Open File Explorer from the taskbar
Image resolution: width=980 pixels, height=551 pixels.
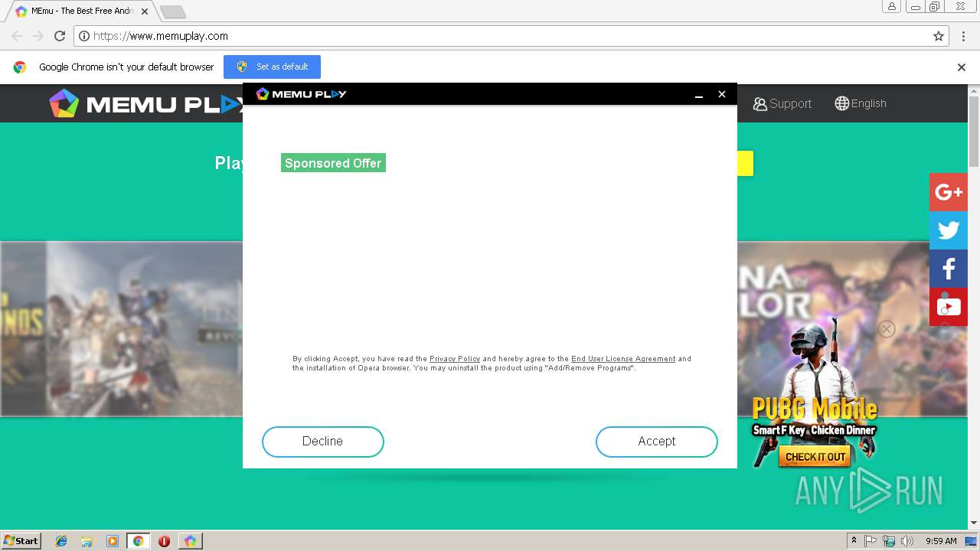[x=87, y=541]
